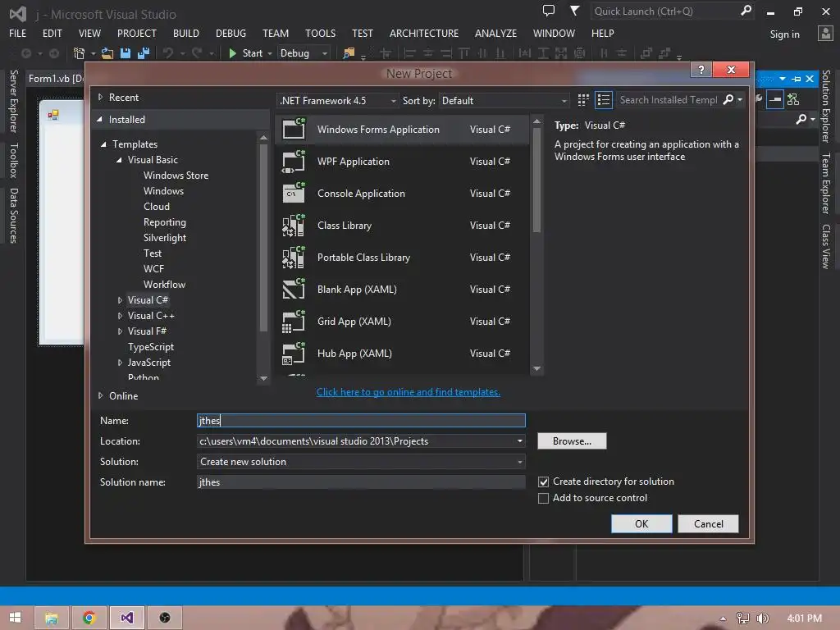
Task: Click the user account avatar icon
Action: click(825, 33)
